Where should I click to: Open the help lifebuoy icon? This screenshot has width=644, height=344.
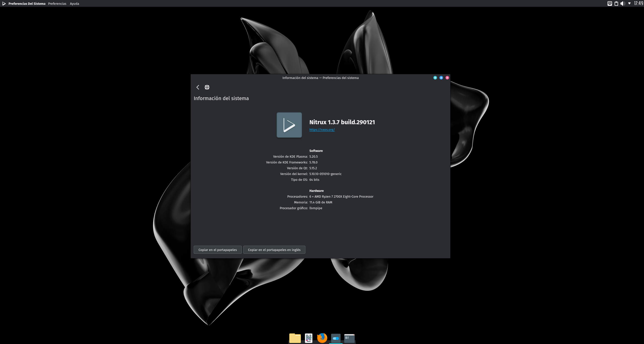207,87
